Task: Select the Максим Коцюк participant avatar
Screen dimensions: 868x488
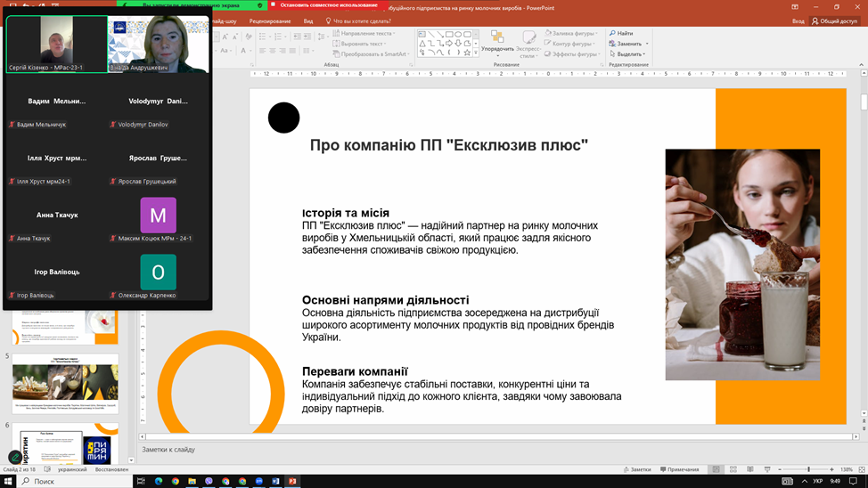Action: 159,216
